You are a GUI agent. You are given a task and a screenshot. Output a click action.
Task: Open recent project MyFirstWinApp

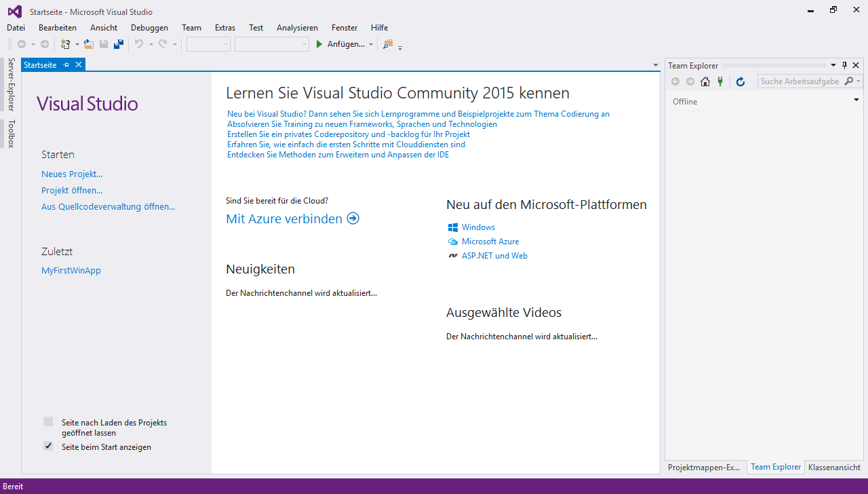pos(71,271)
